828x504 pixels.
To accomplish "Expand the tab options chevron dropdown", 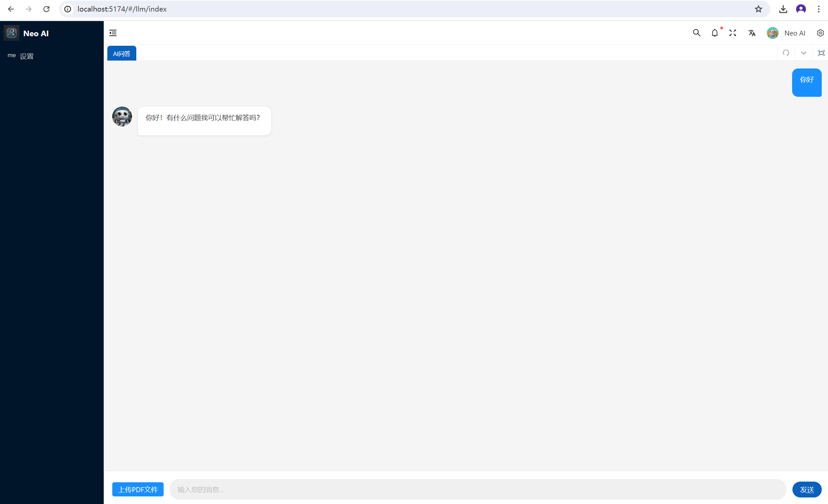I will point(803,53).
